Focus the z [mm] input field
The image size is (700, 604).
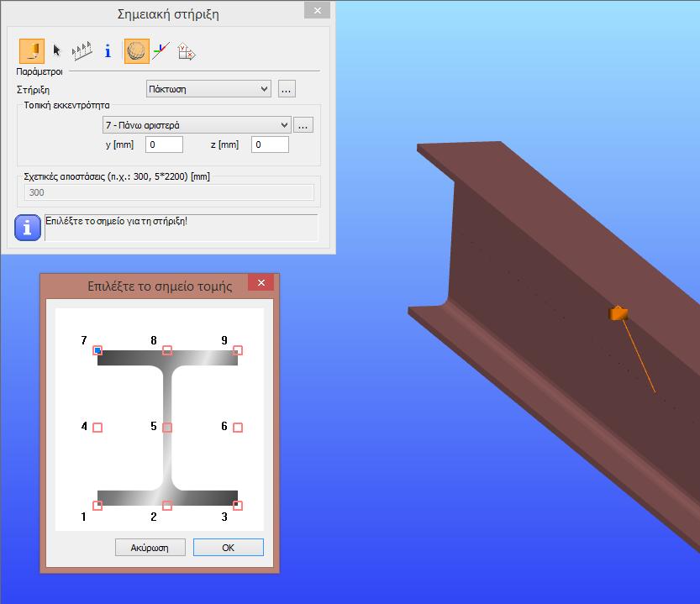point(270,144)
